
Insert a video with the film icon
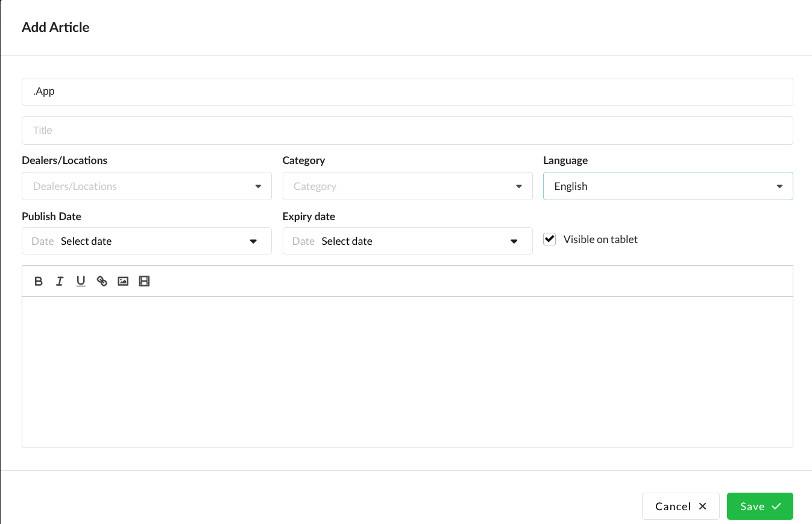point(144,281)
